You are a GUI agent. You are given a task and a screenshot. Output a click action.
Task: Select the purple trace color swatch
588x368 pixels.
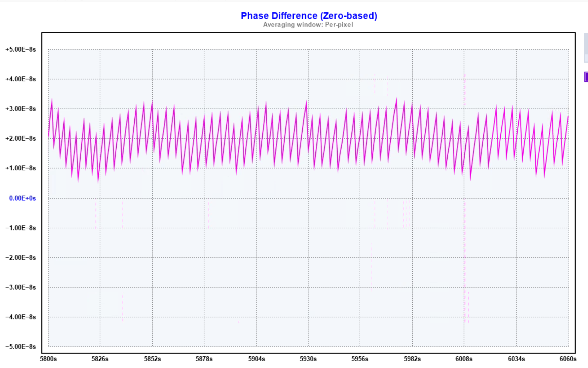(x=586, y=77)
